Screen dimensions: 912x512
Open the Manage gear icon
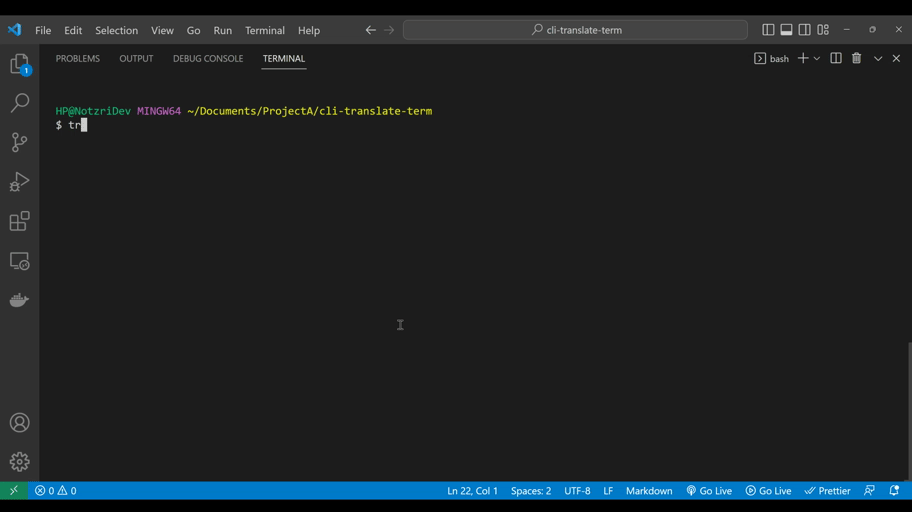pyautogui.click(x=19, y=462)
